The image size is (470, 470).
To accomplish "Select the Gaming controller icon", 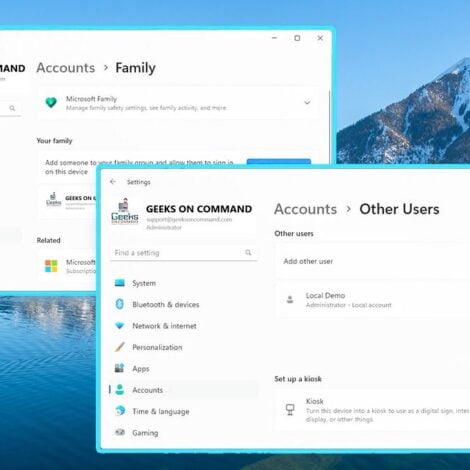I will tap(120, 432).
